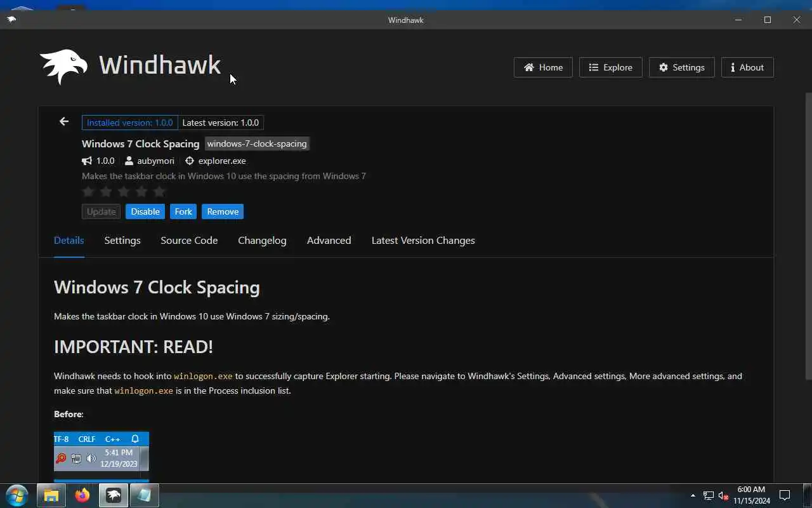
Task: Click the muted volume tray icon
Action: click(723, 495)
